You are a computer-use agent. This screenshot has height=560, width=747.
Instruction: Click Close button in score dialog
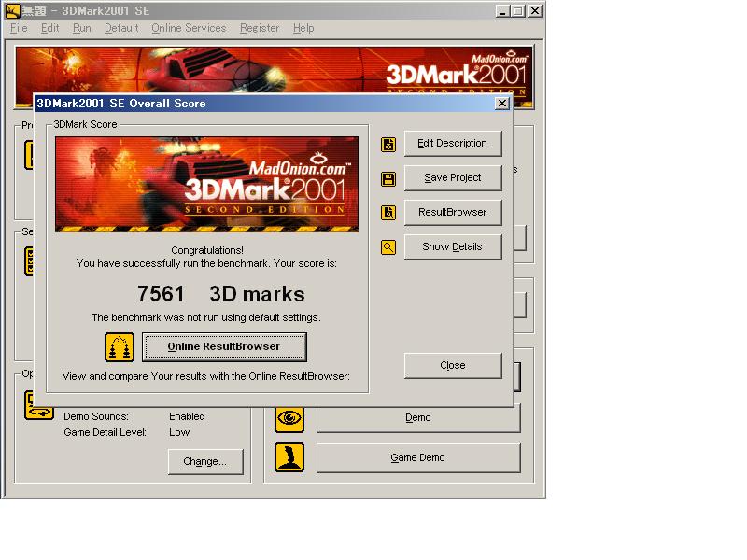pos(453,365)
